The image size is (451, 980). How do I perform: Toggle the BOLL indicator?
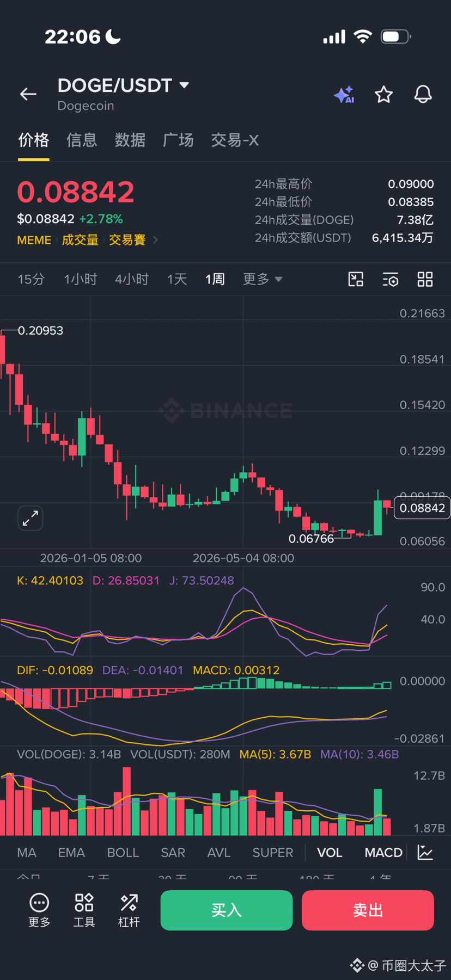(x=123, y=853)
